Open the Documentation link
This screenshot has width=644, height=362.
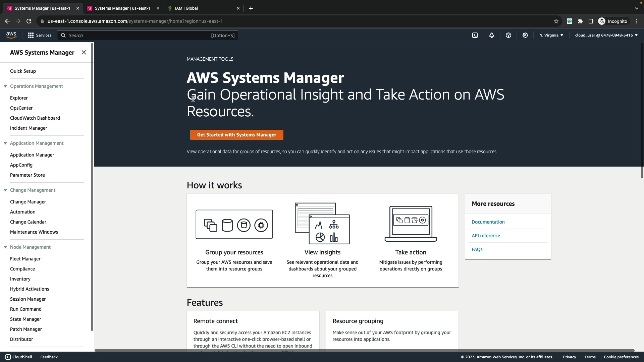pos(488,222)
